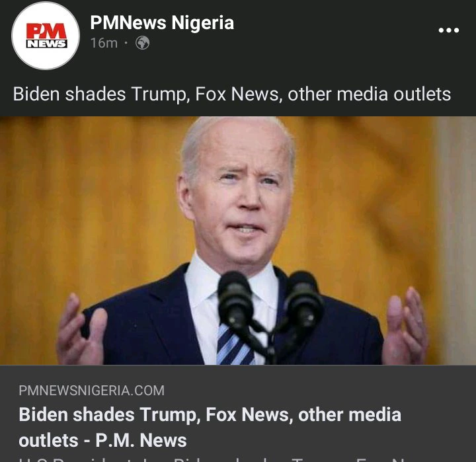This screenshot has height=462, width=476.
Task: Click the globe public audience icon
Action: click(x=142, y=43)
